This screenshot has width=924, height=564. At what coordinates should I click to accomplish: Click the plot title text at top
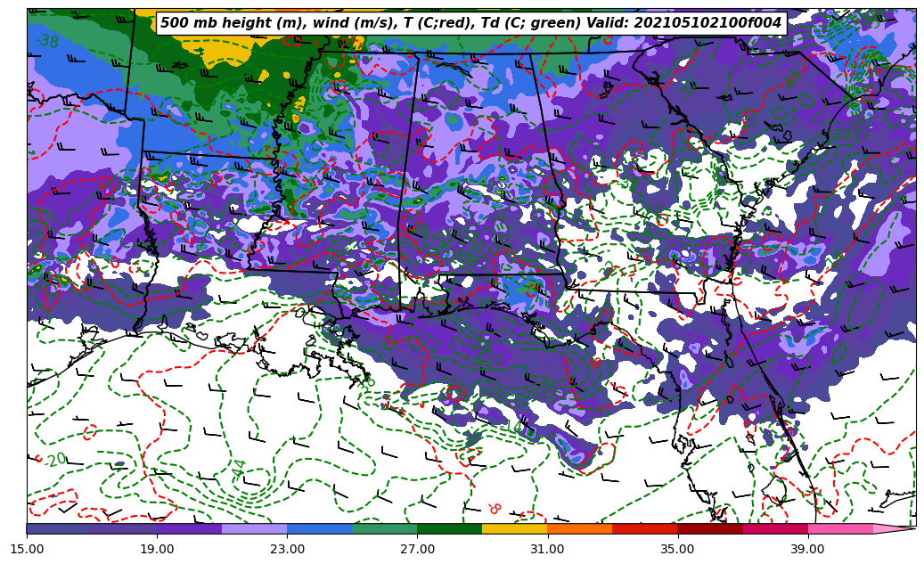[470, 23]
